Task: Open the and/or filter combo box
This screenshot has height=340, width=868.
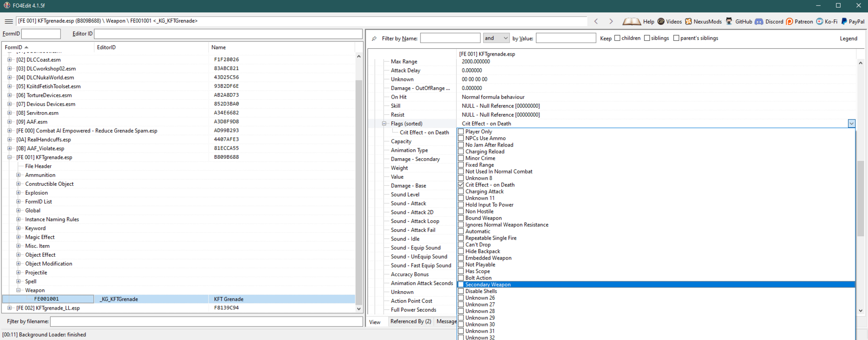Action: tap(496, 38)
